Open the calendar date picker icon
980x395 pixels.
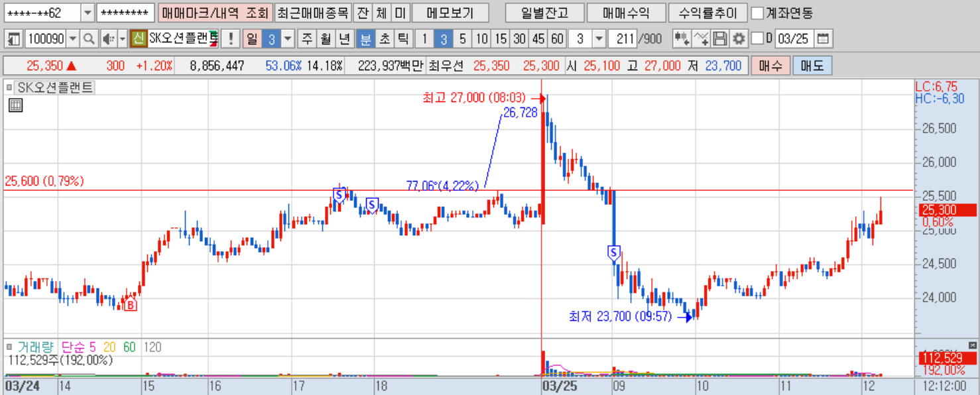(x=822, y=38)
